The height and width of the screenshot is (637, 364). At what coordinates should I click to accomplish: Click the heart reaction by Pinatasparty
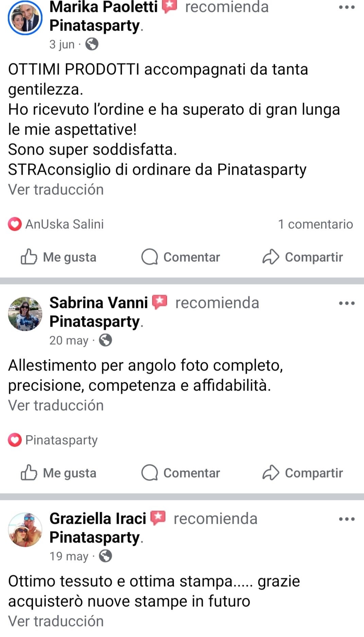point(15,440)
